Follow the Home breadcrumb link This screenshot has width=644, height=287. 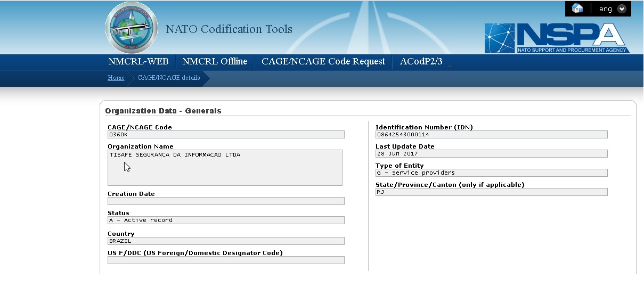point(116,78)
